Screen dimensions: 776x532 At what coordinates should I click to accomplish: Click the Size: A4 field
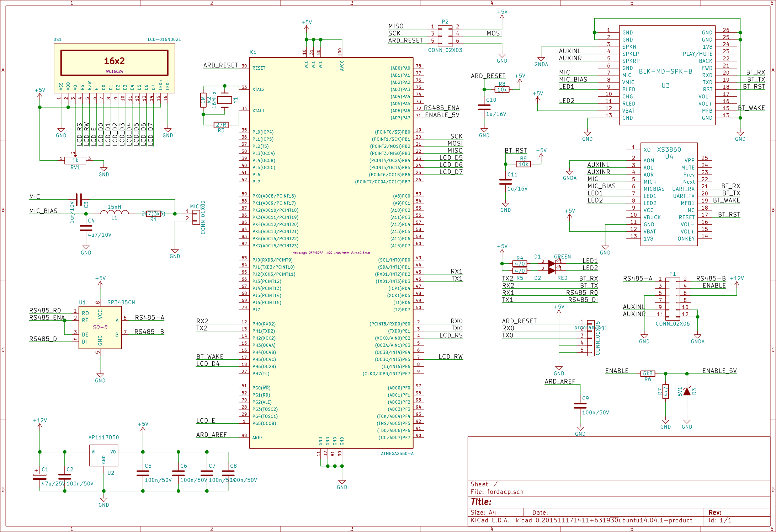[x=483, y=512]
